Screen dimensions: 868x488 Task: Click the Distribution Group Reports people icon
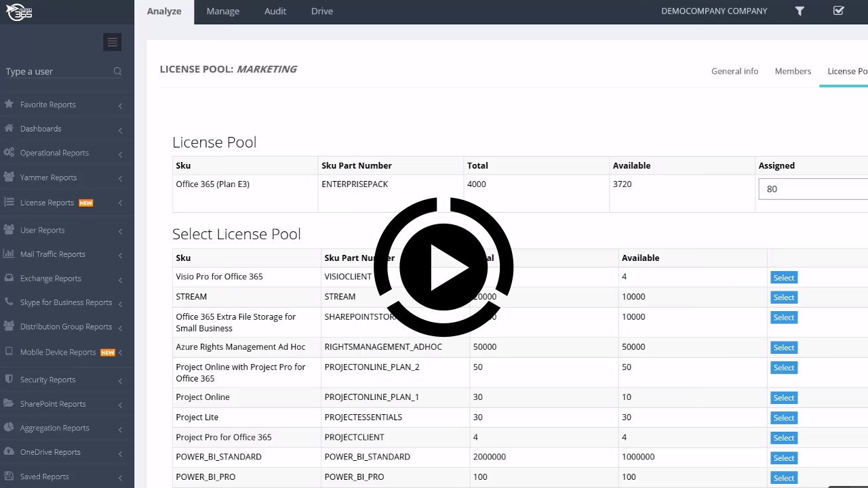tap(9, 326)
